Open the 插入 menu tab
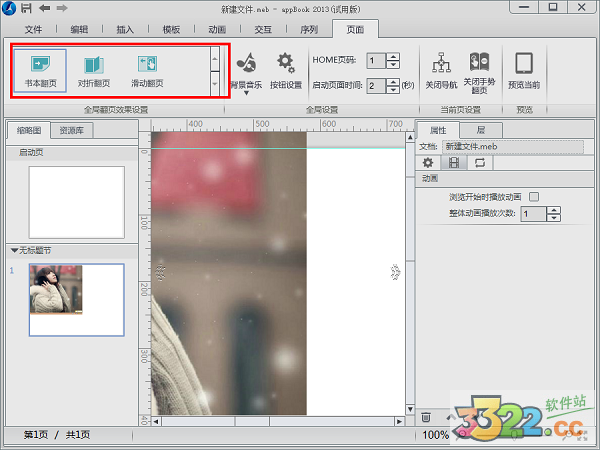Image resolution: width=600 pixels, height=450 pixels. click(x=126, y=29)
